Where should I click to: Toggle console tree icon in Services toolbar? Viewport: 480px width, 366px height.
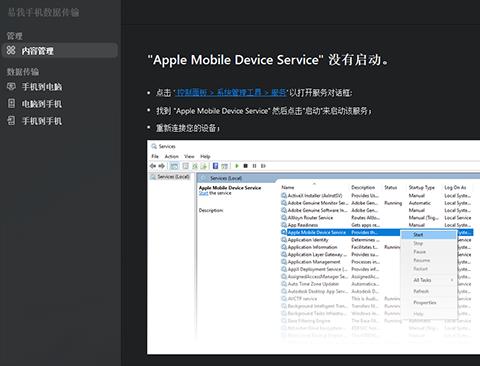(x=174, y=166)
